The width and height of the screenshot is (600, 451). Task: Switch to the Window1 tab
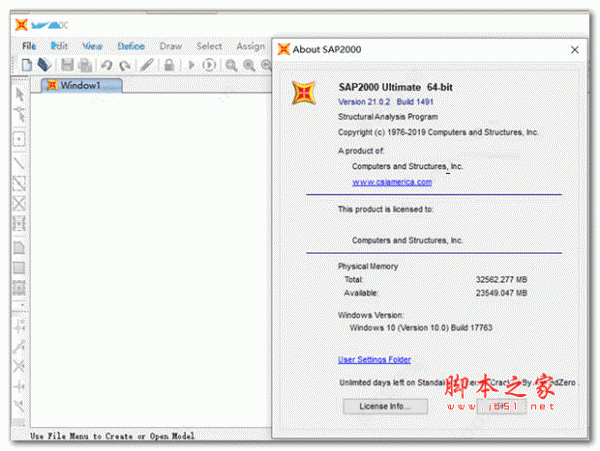[x=82, y=85]
